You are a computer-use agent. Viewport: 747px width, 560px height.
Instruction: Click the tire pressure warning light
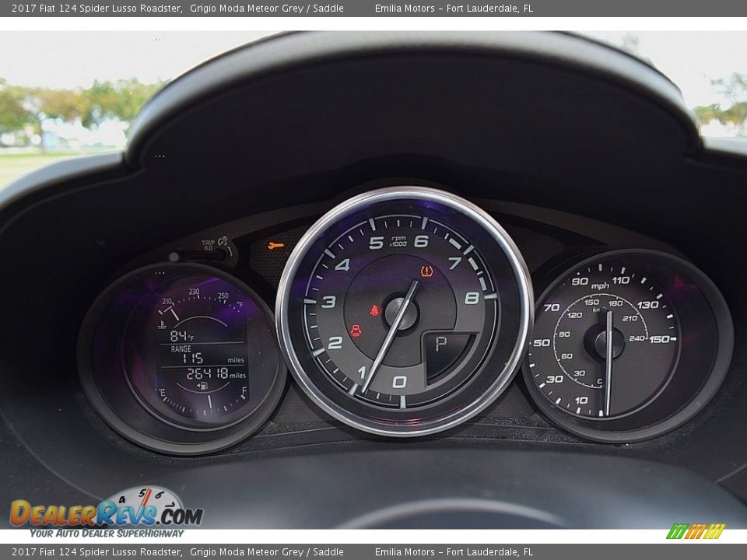click(427, 272)
